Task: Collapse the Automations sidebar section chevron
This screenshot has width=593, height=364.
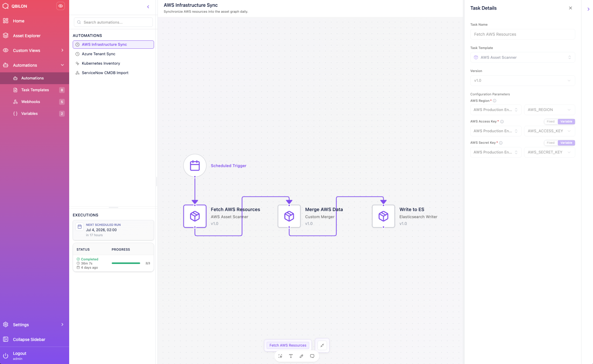Action: [62, 65]
